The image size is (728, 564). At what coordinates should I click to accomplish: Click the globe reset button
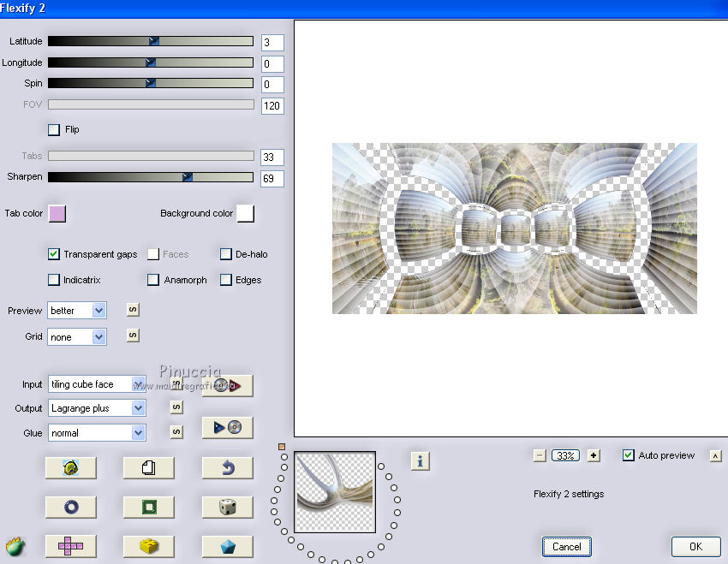70,467
